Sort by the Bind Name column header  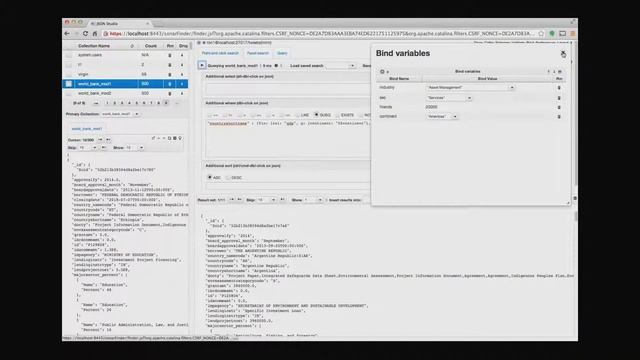(399, 79)
